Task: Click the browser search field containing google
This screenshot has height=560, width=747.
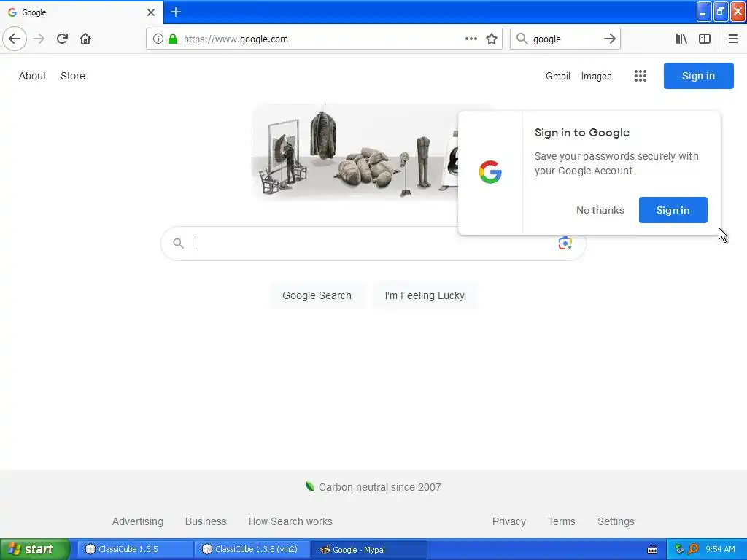Action: [x=565, y=39]
